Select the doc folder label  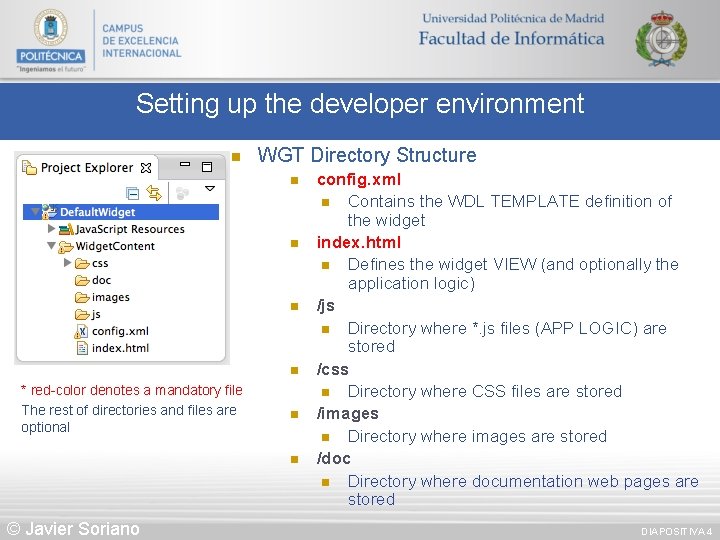pyautogui.click(x=101, y=280)
